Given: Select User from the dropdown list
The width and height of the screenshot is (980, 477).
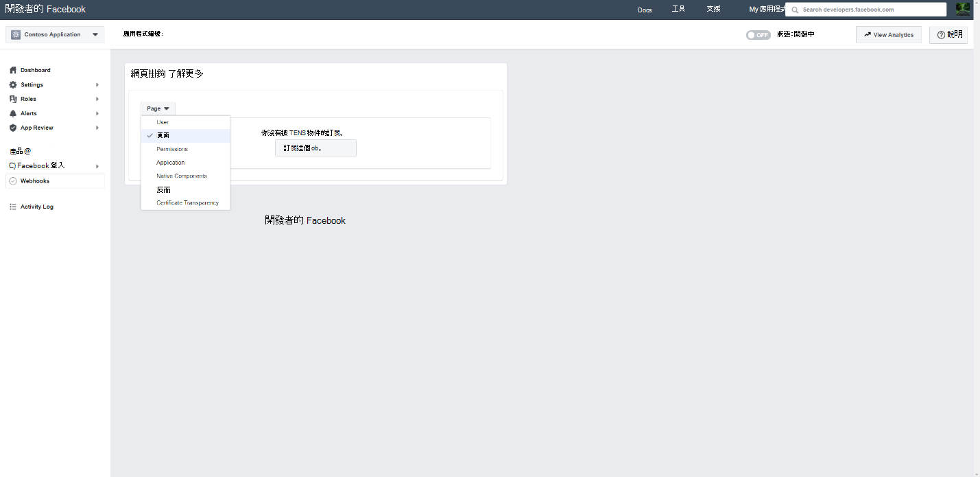Looking at the screenshot, I should [x=186, y=122].
